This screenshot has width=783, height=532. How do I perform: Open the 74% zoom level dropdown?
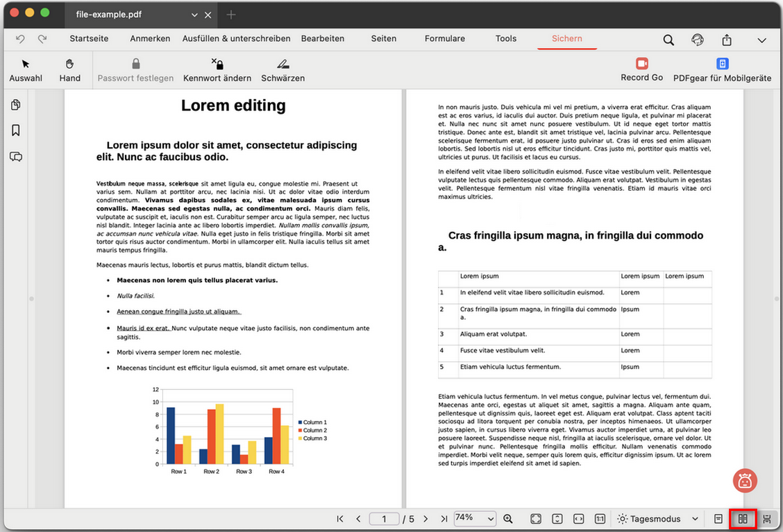pyautogui.click(x=475, y=518)
